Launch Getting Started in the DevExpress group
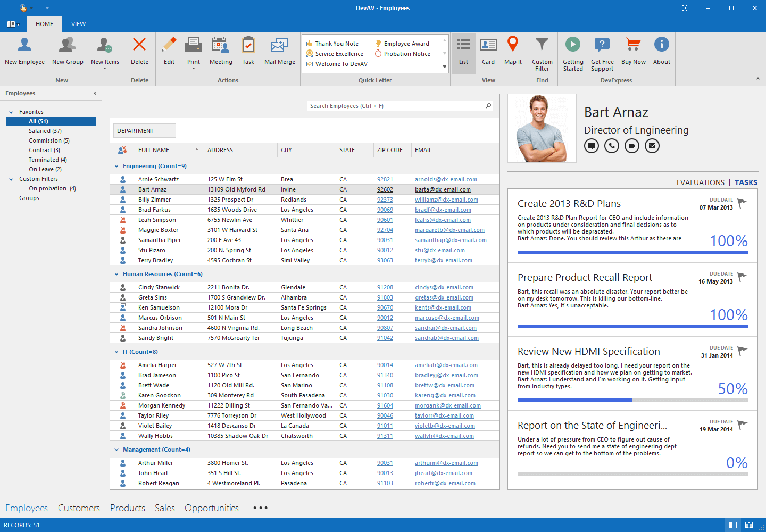The height and width of the screenshot is (532, 766). (x=573, y=52)
